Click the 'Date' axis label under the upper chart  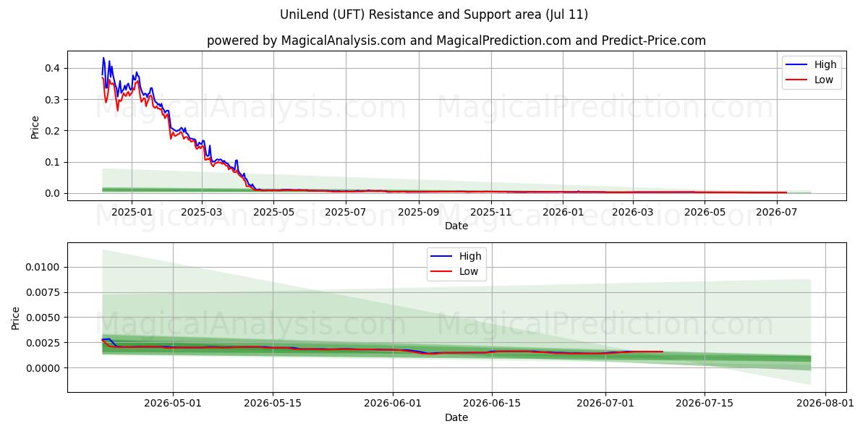pyautogui.click(x=456, y=226)
